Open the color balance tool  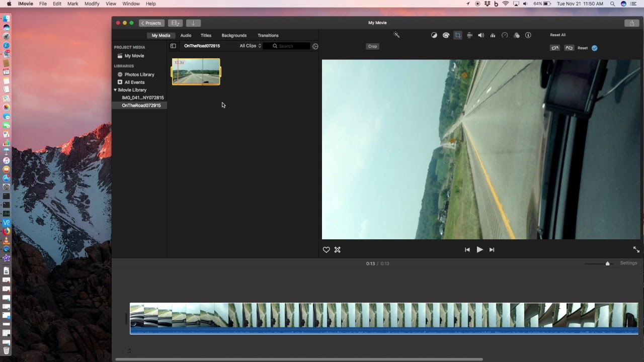tap(434, 35)
